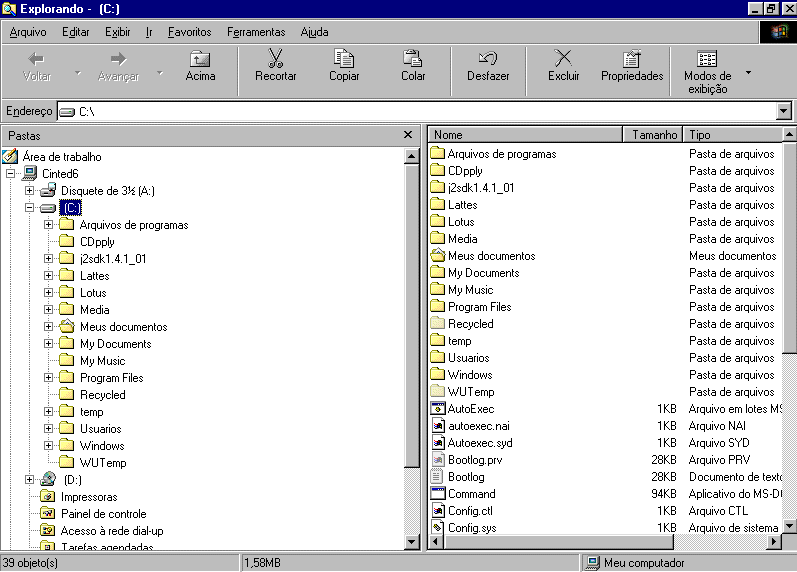Select Meus documentos in folder tree
Image resolution: width=797 pixels, height=572 pixels.
(x=124, y=326)
